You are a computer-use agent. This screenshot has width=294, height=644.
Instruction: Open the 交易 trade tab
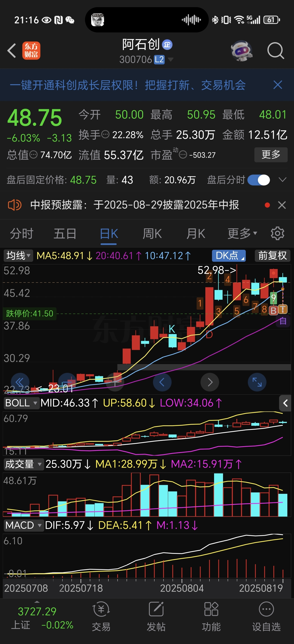click(x=101, y=616)
